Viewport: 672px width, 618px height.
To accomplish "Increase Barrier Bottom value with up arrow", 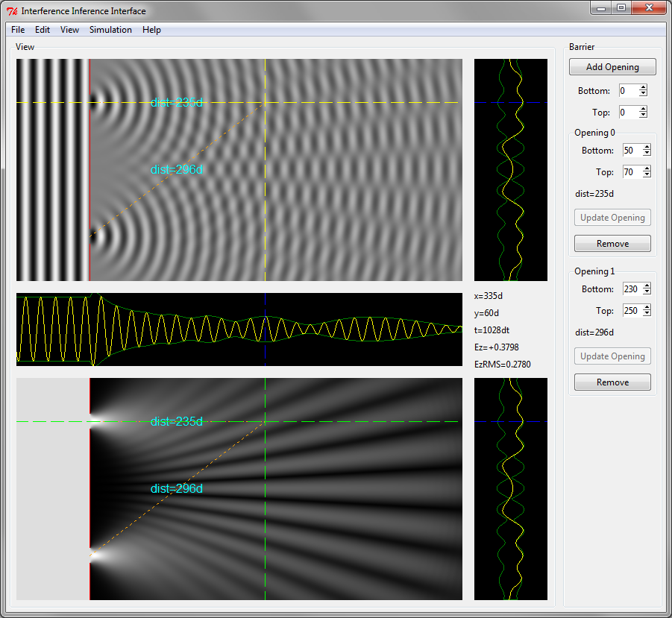I will (644, 88).
